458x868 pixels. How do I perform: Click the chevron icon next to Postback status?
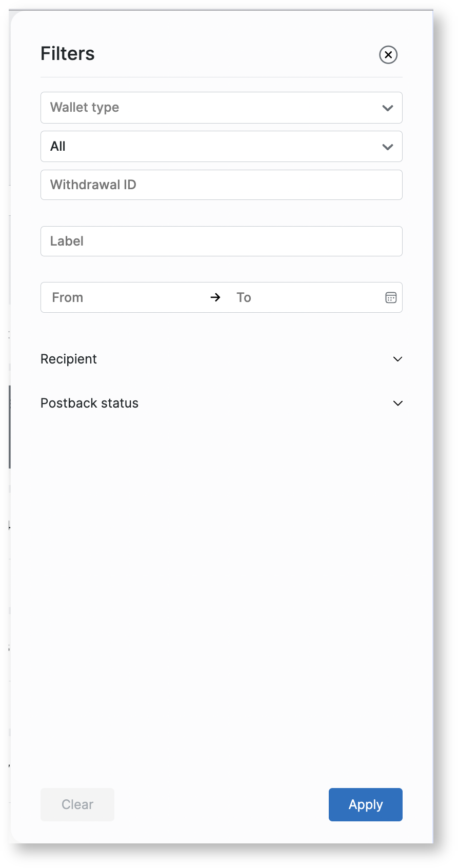pyautogui.click(x=397, y=403)
